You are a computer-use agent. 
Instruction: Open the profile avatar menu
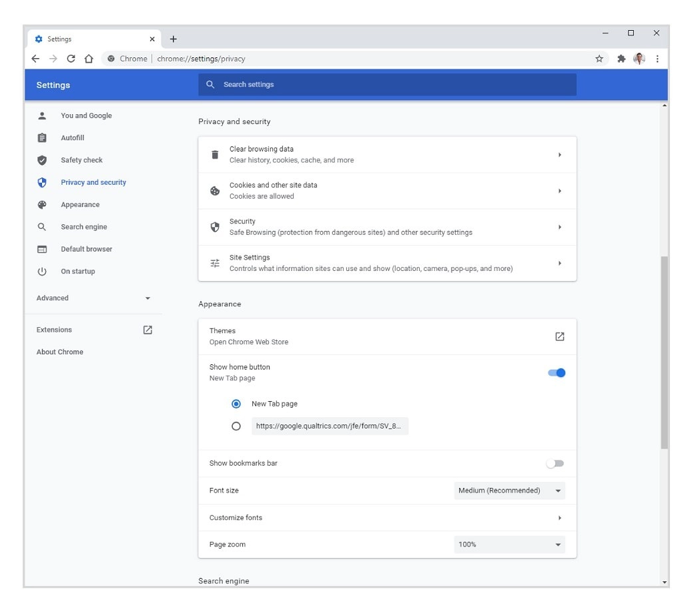tap(639, 59)
